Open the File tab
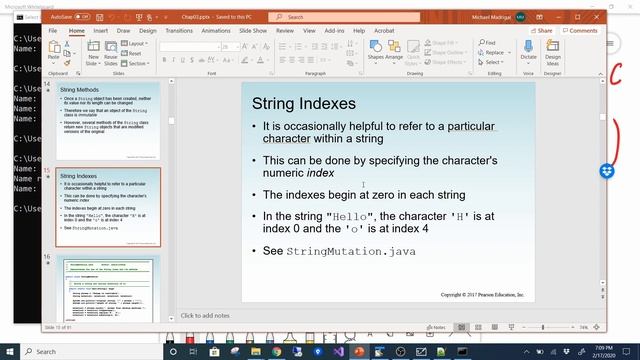This screenshot has width=640, height=360. pyautogui.click(x=53, y=31)
